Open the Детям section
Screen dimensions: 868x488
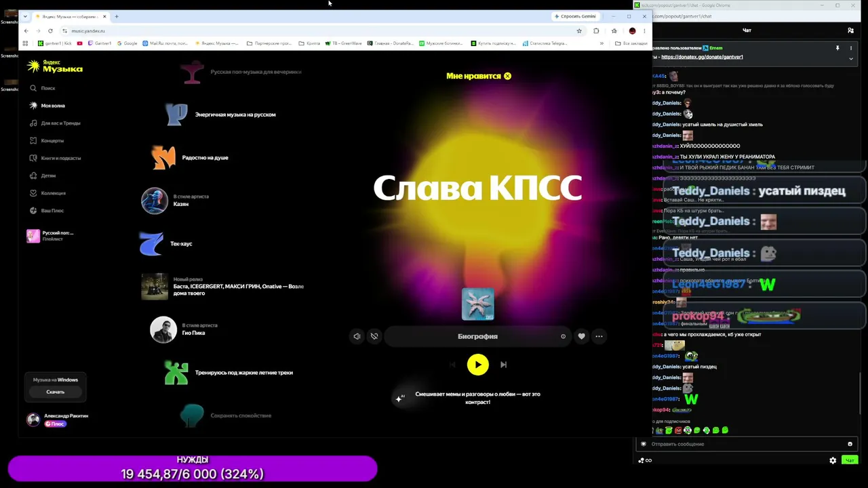click(x=43, y=176)
